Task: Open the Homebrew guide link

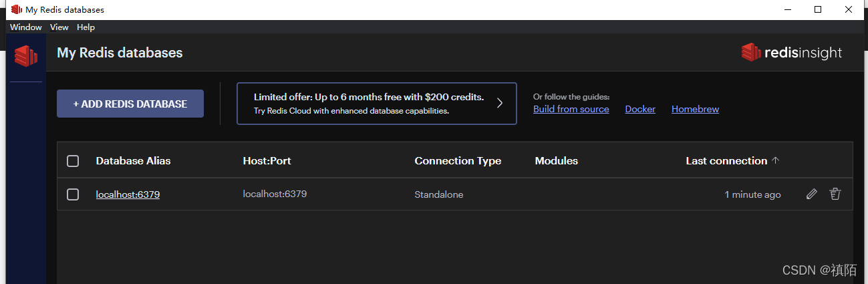Action: click(x=695, y=109)
